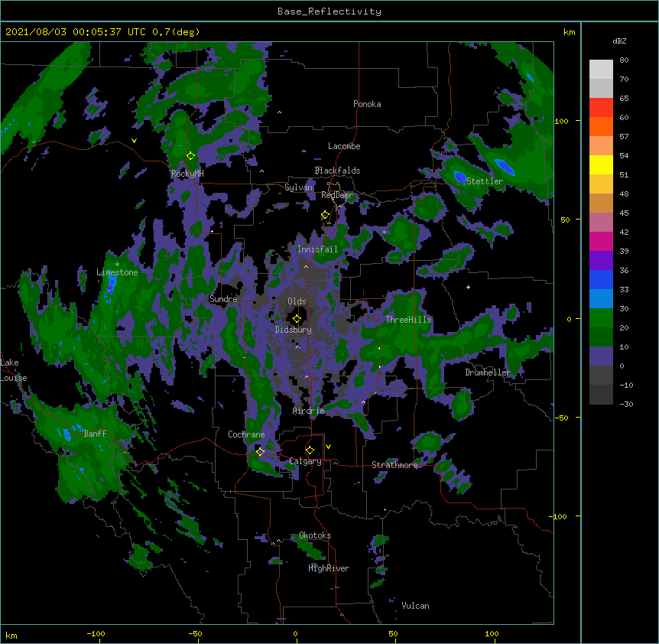Click the Innisfail city label
The width and height of the screenshot is (659, 644).
click(317, 249)
